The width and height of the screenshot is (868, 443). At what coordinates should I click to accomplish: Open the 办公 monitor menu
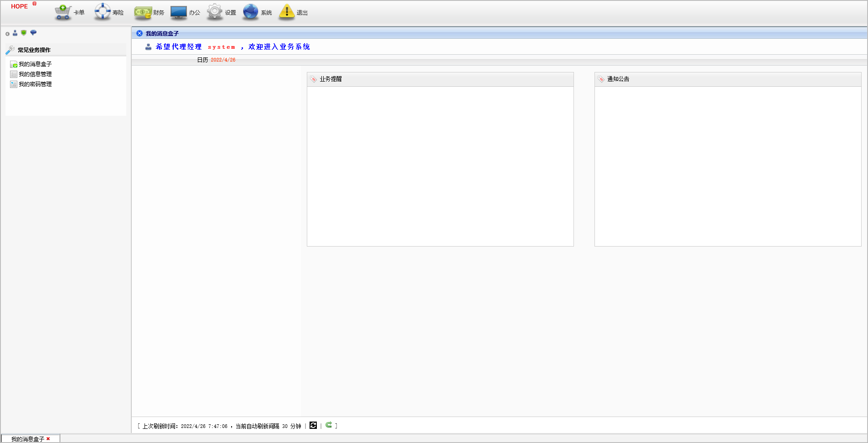[x=185, y=12]
